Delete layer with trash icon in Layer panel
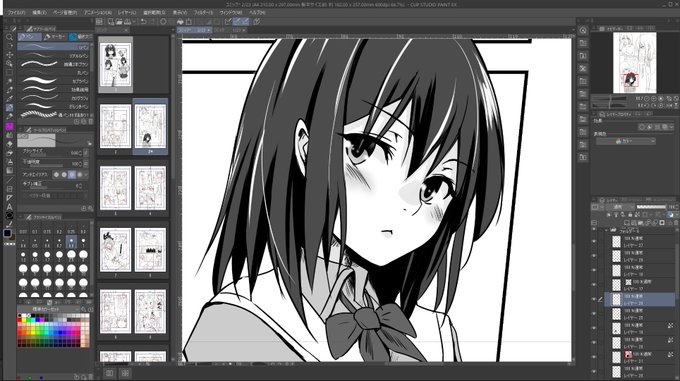Viewport: 680px width, 381px height. coord(676,223)
